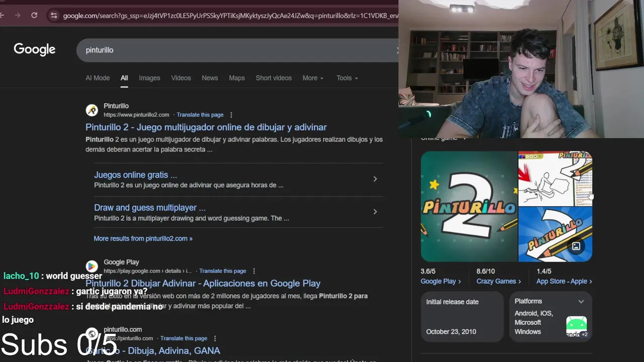This screenshot has height=362, width=644.
Task: Open three-dot menu beside pinturillo.com result
Action: (x=215, y=338)
